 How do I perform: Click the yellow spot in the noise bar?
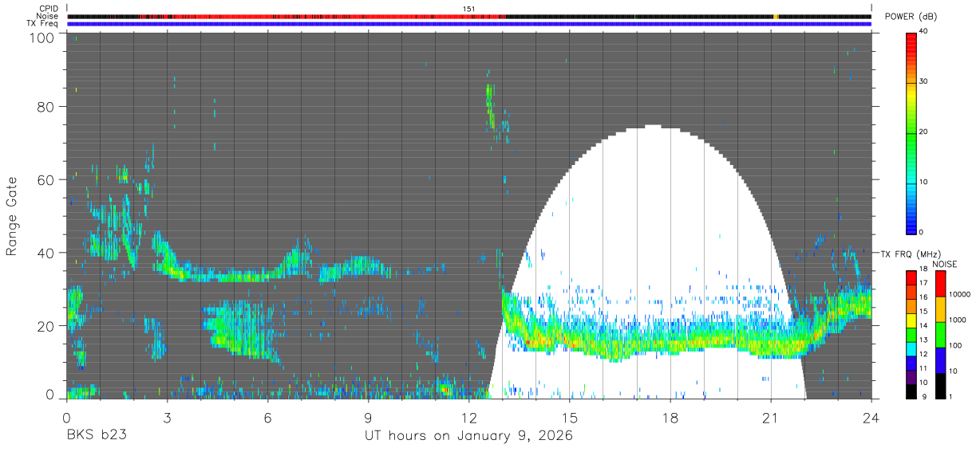tap(776, 16)
